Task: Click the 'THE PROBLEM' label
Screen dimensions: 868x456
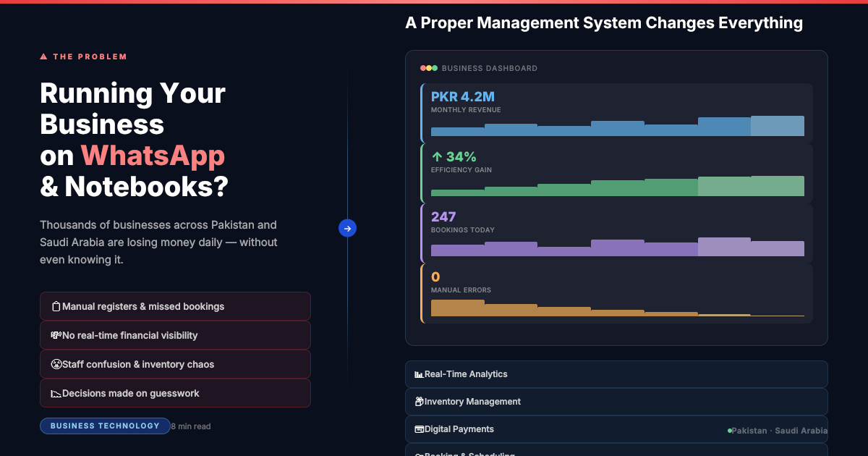Action: coord(90,56)
